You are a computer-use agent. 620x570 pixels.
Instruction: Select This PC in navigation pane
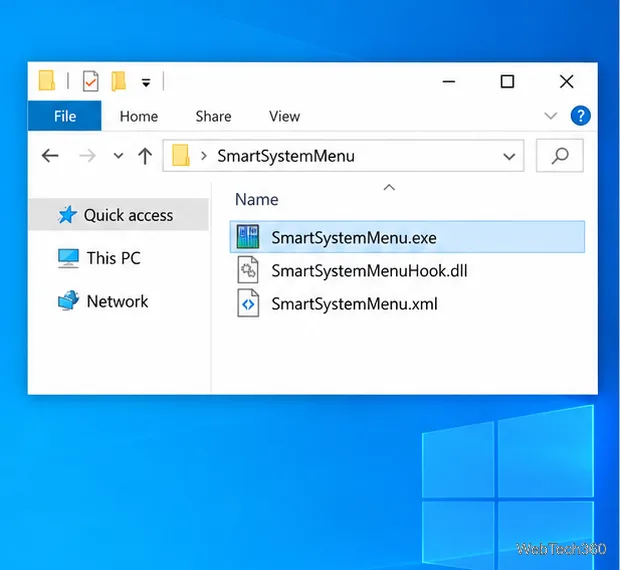point(113,258)
